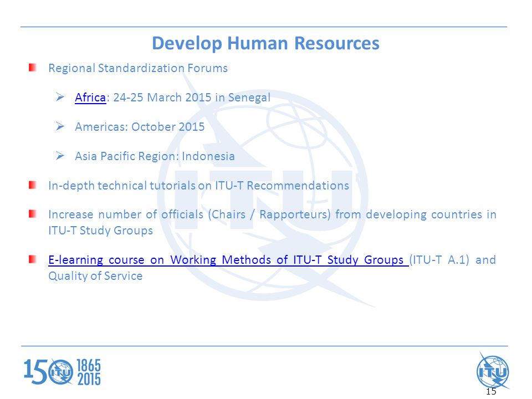The width and height of the screenshot is (532, 399).
Task: Select 'ITU-T Study Groups' second-line text
Action: 100,231
